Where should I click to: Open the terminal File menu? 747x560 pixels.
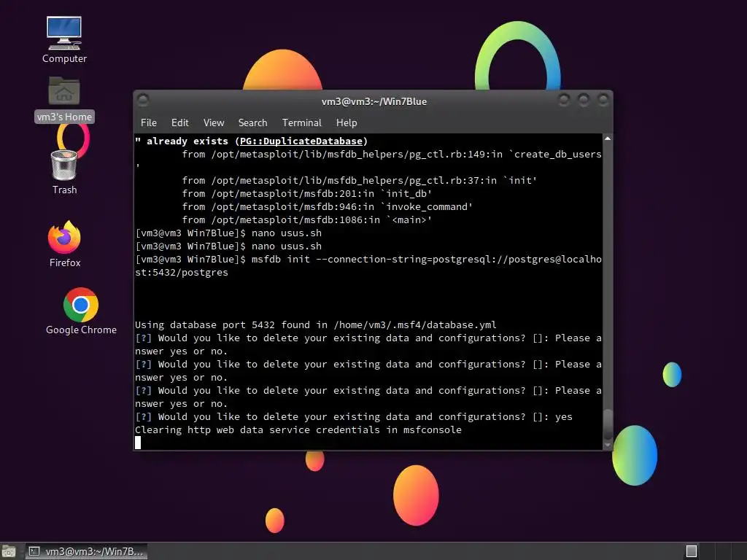(149, 122)
